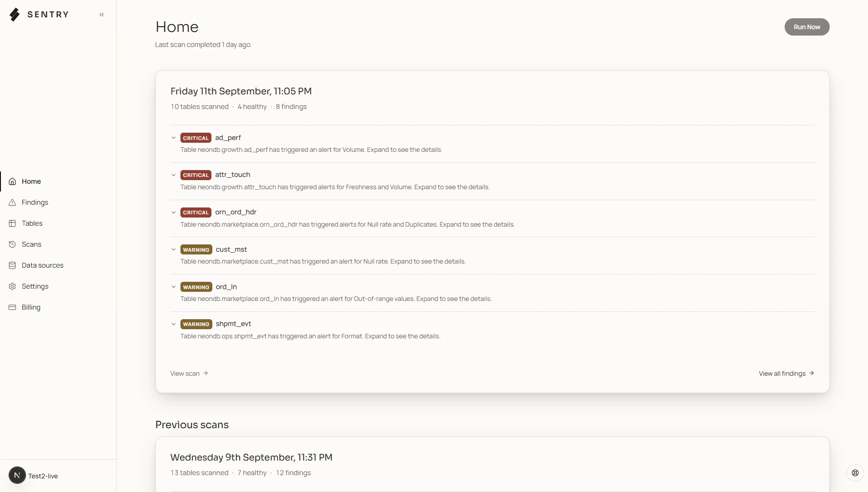
Task: Click the '13 tables scanned' text
Action: (200, 473)
